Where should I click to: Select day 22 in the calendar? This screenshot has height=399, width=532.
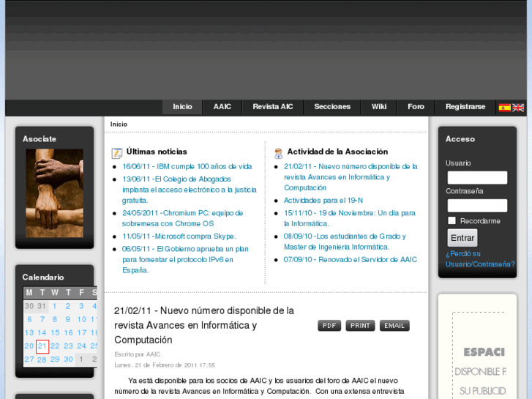tap(55, 346)
